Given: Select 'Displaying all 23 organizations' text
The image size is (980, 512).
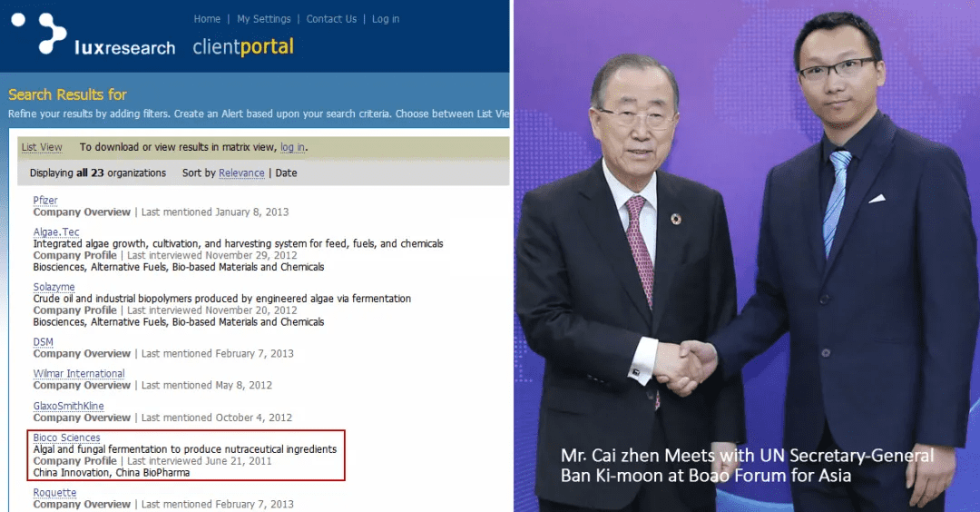Looking at the screenshot, I should tap(98, 173).
